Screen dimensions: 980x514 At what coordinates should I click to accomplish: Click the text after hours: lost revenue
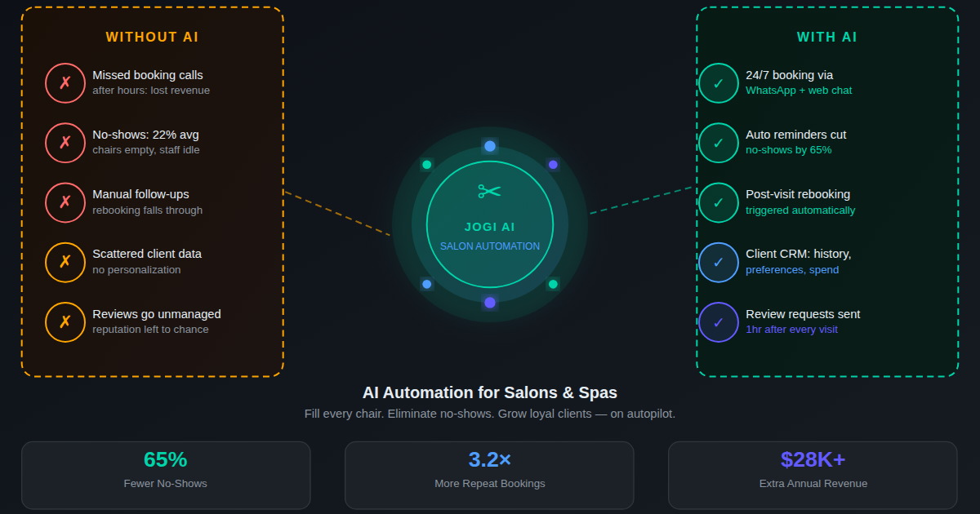point(151,91)
